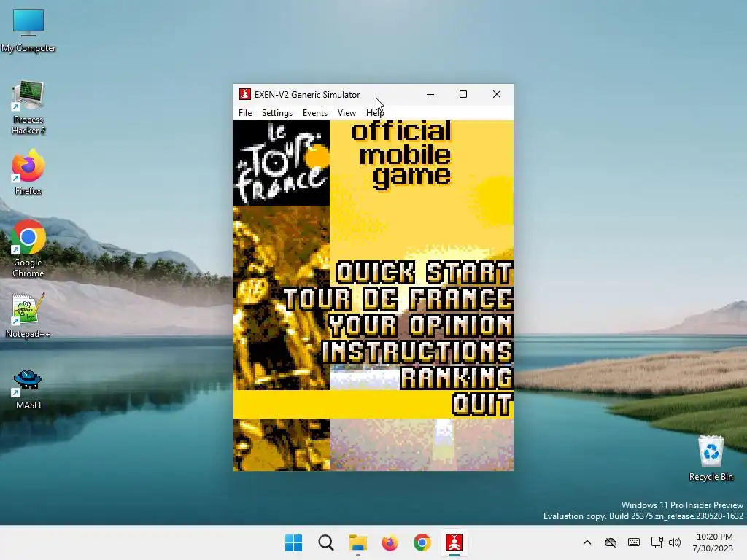Click EXEN-V2 simulator title bar icon
Screen dimensions: 747x560
pos(245,94)
